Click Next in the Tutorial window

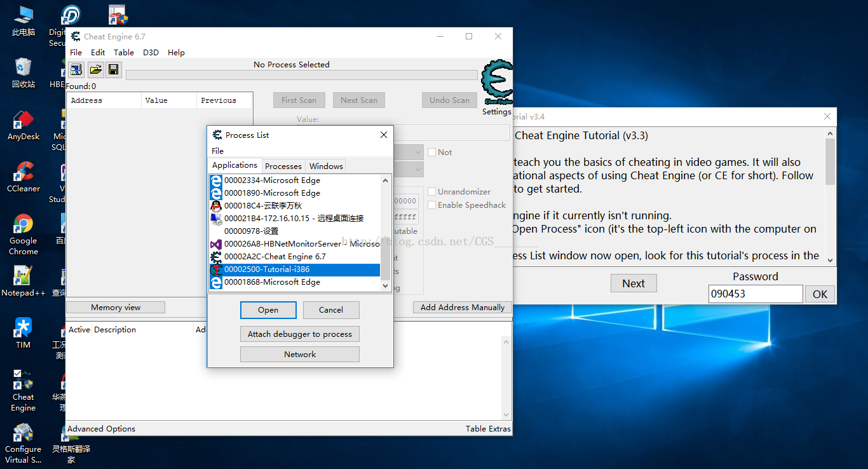point(634,283)
